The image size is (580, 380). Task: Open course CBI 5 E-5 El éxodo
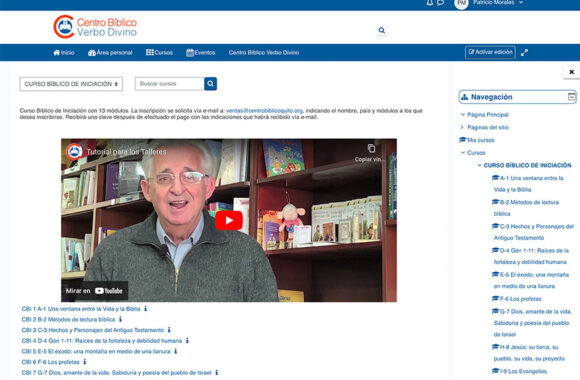[x=96, y=352]
